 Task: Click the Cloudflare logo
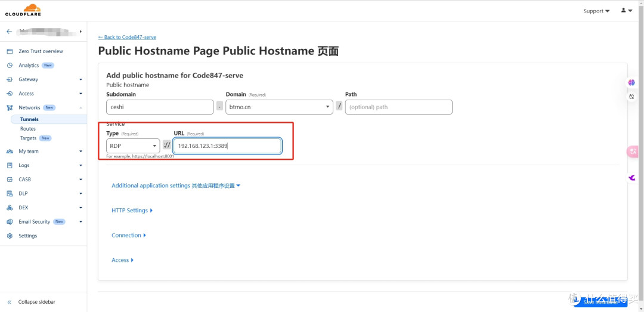point(23,10)
